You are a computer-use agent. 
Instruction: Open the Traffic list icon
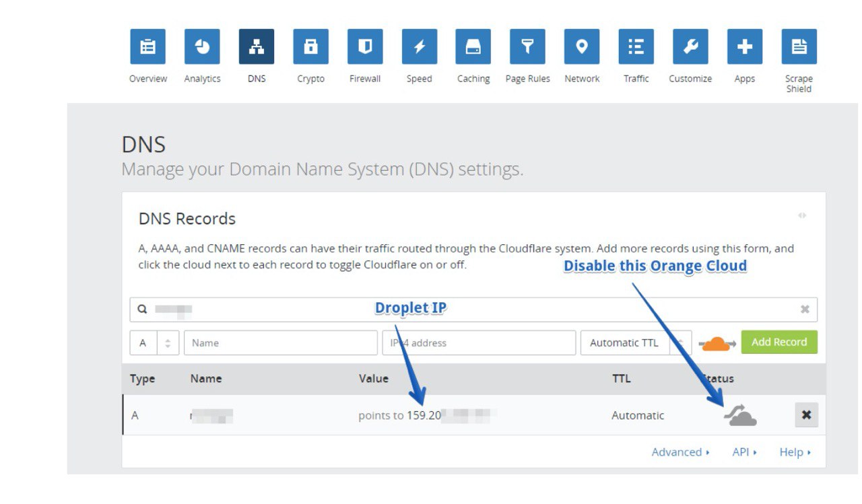pyautogui.click(x=636, y=46)
